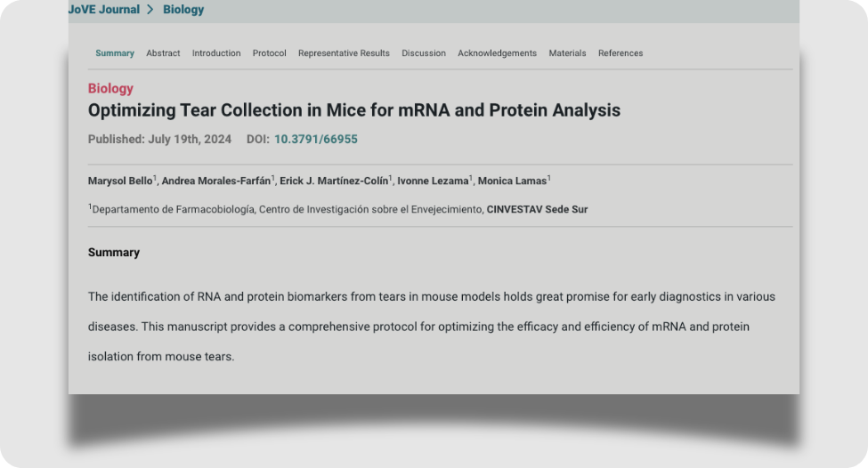Click author name Andrea Morales-Farfán
This screenshot has height=468, width=868.
click(x=216, y=181)
